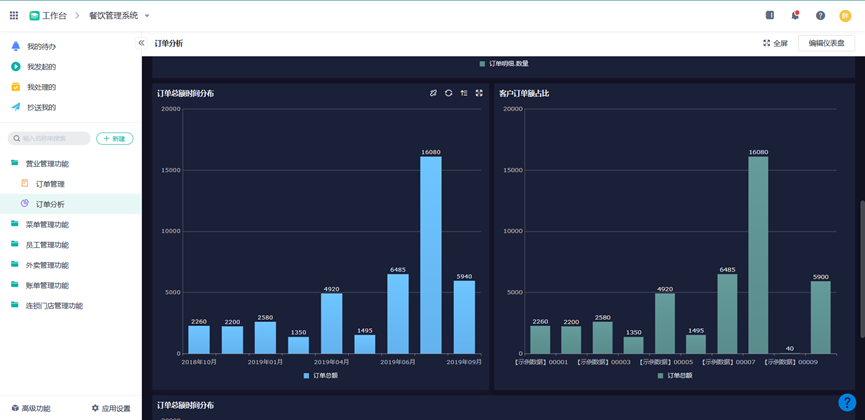Collapse the sidebar with double chevron

pos(141,43)
